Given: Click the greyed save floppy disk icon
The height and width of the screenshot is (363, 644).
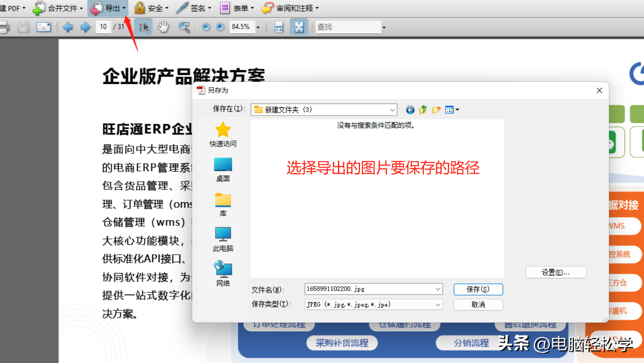Looking at the screenshot, I should (23, 27).
